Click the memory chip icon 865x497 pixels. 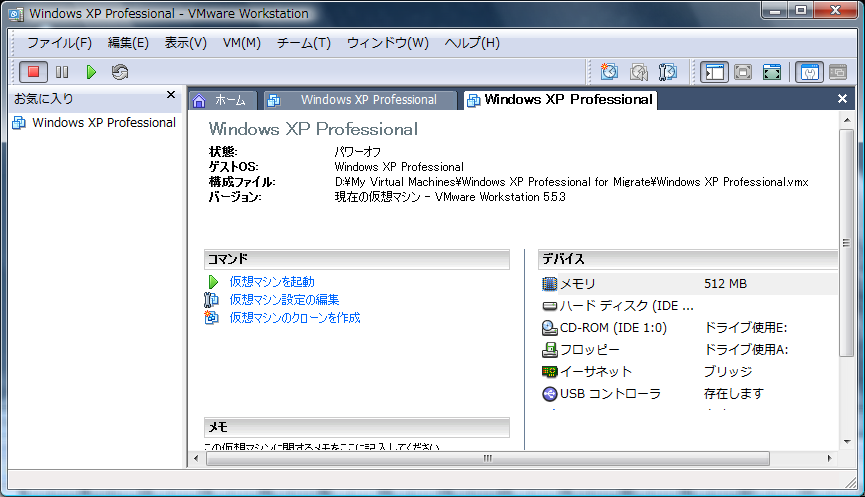coord(549,284)
